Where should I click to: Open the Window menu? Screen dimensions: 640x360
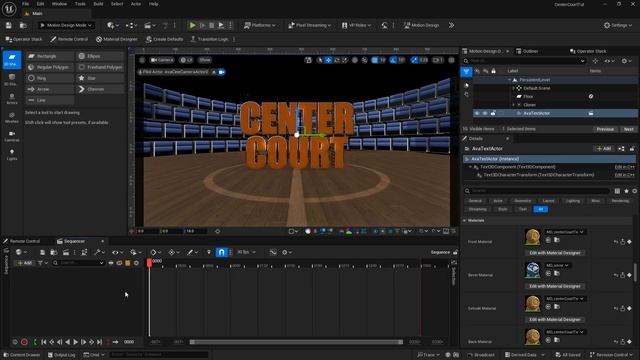click(x=59, y=4)
